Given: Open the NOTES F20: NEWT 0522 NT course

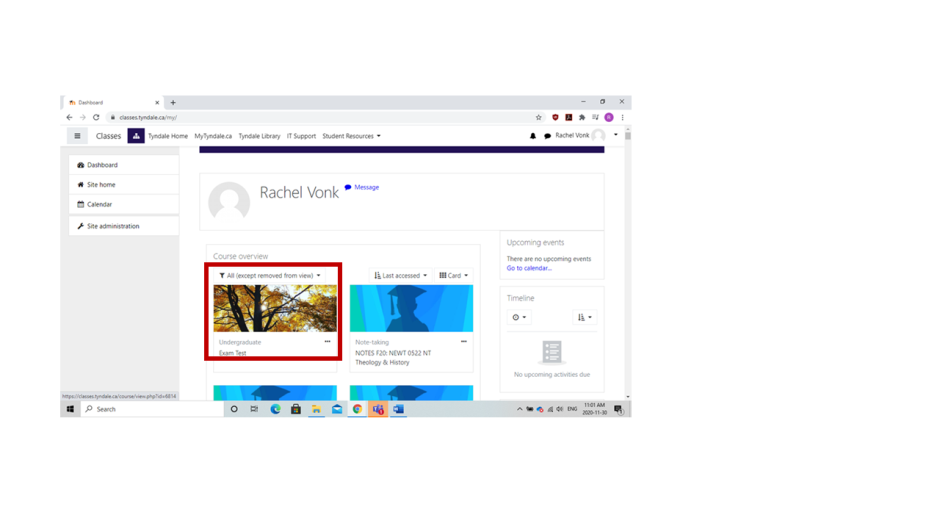Looking at the screenshot, I should click(x=393, y=357).
